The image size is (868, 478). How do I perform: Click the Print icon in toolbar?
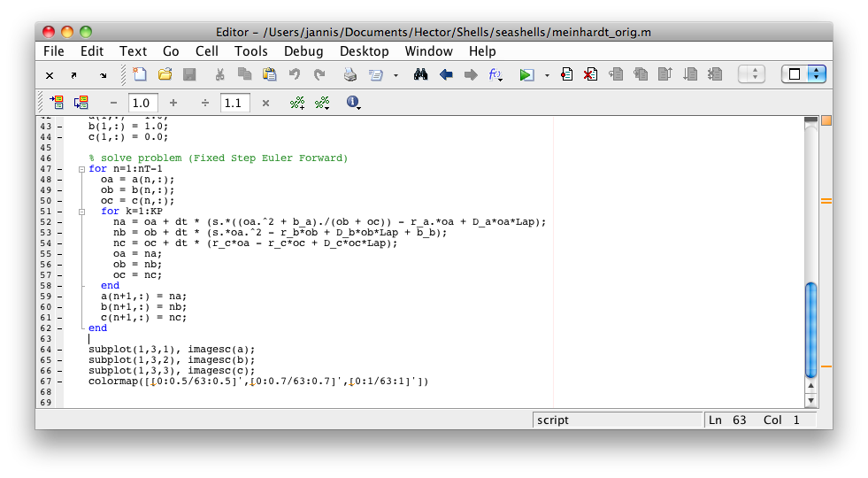click(350, 75)
